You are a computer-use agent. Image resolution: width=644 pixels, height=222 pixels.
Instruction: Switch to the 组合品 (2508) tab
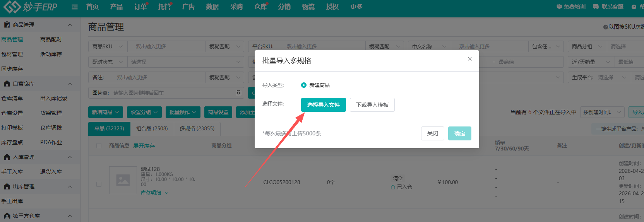click(x=152, y=128)
